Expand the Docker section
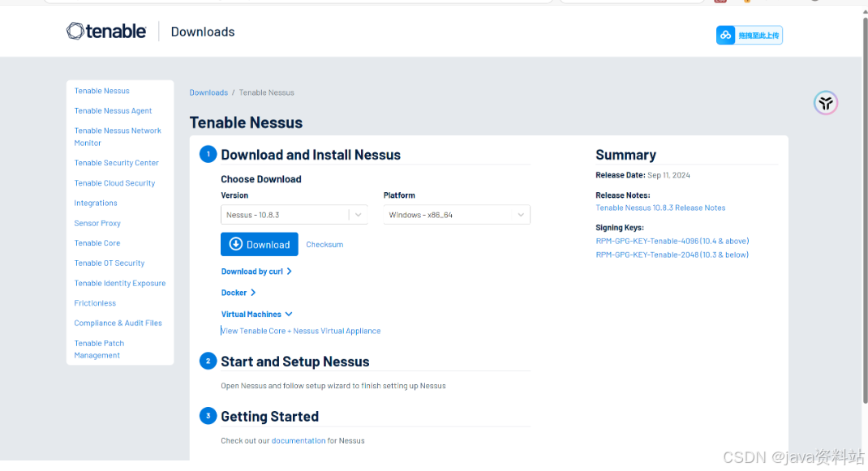Viewport: 868px width, 471px height. pos(238,293)
